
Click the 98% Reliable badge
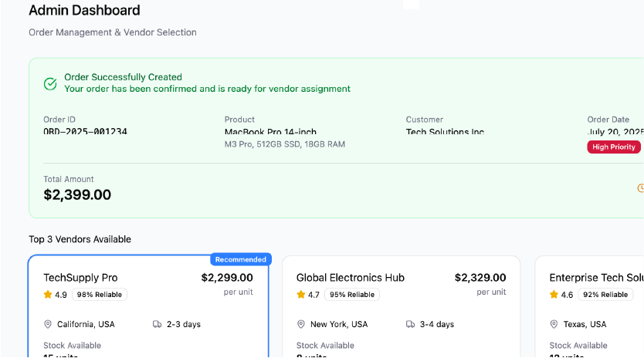(100, 295)
